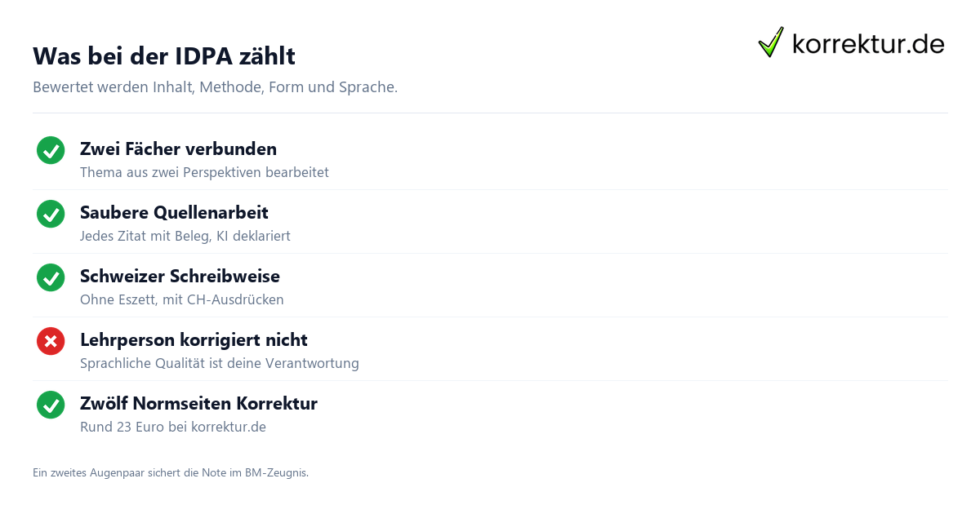Open the korrektur.de logo text
This screenshot has height=514, width=980.
point(868,43)
